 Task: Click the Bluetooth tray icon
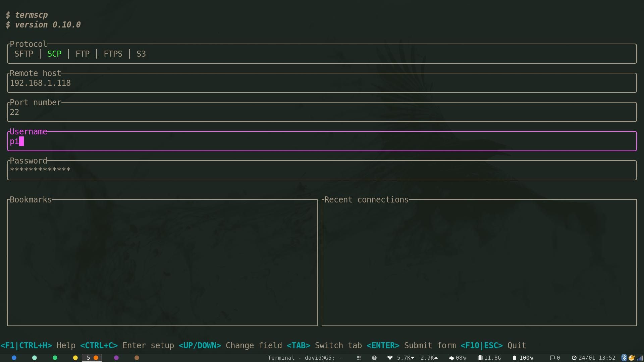[x=624, y=358]
